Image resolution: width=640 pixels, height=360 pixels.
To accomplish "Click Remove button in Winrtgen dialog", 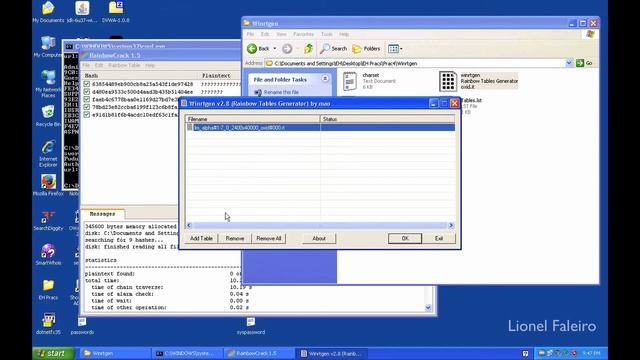I will [235, 238].
